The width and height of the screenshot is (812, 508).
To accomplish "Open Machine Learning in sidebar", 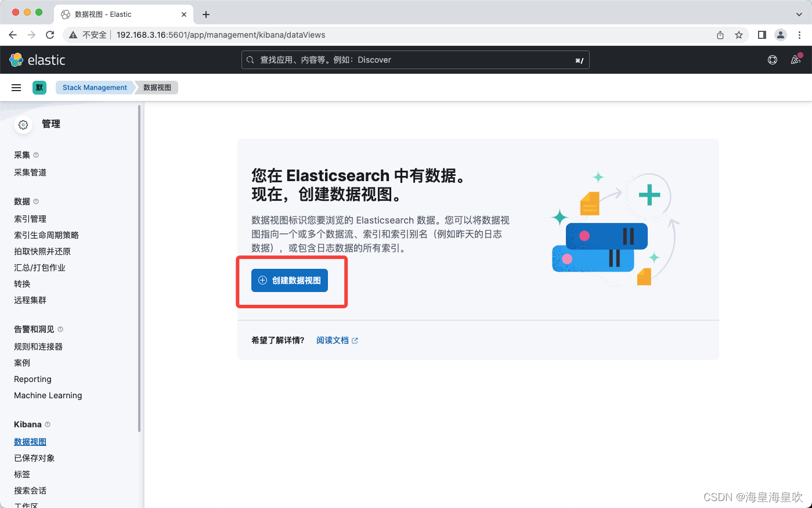I will click(x=48, y=395).
